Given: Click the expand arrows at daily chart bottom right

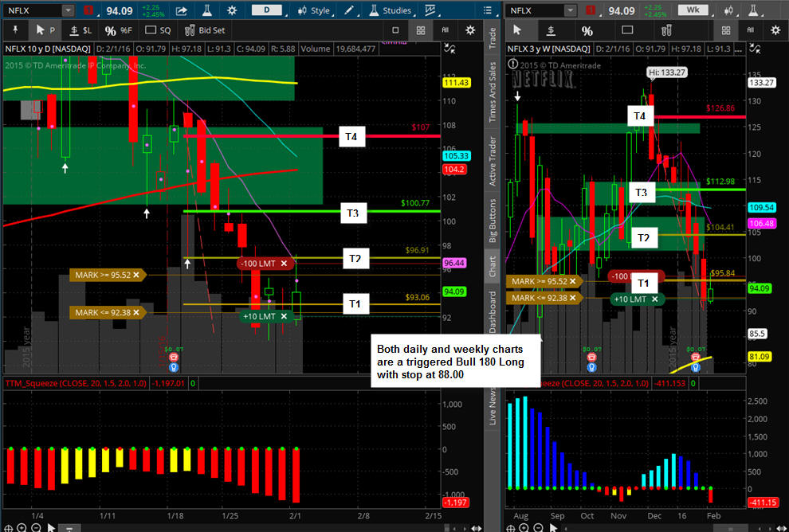Looking at the screenshot, I should 476,528.
